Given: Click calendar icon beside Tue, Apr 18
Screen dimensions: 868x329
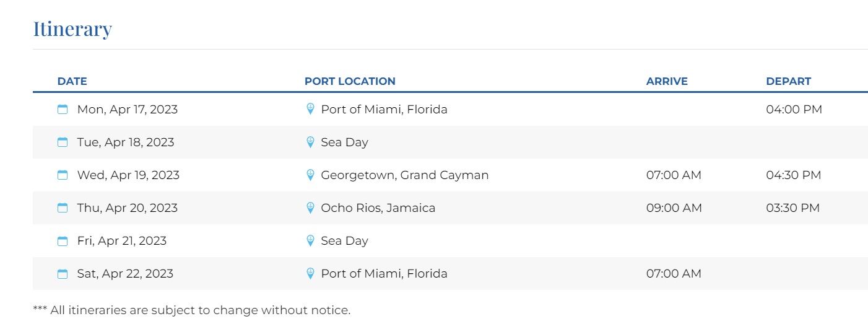Looking at the screenshot, I should 63,143.
